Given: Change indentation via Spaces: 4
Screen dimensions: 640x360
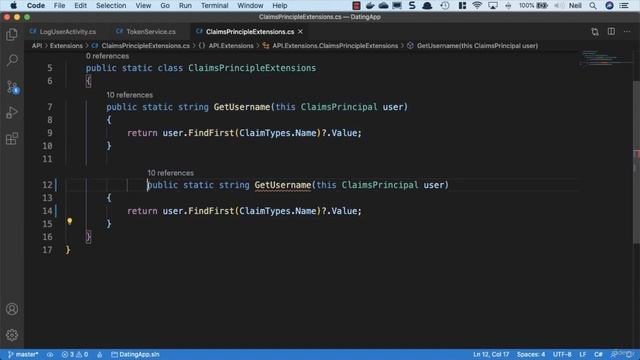Looking at the screenshot, I should [x=531, y=354].
